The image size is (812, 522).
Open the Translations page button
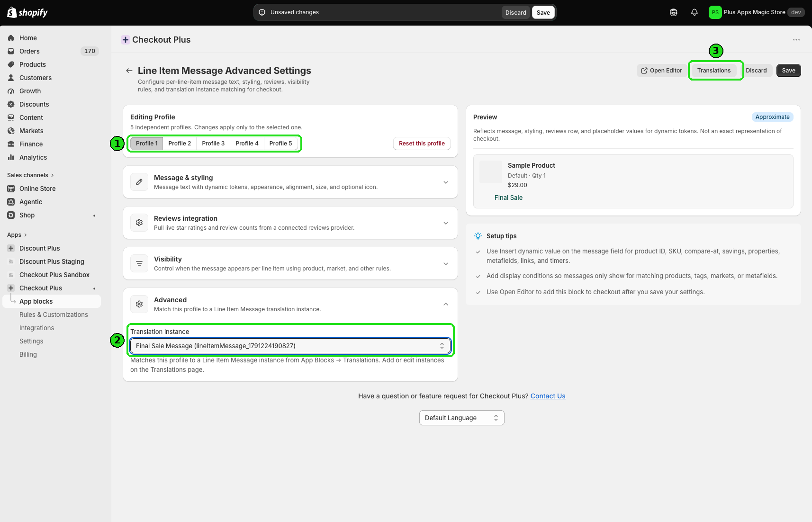pyautogui.click(x=713, y=71)
